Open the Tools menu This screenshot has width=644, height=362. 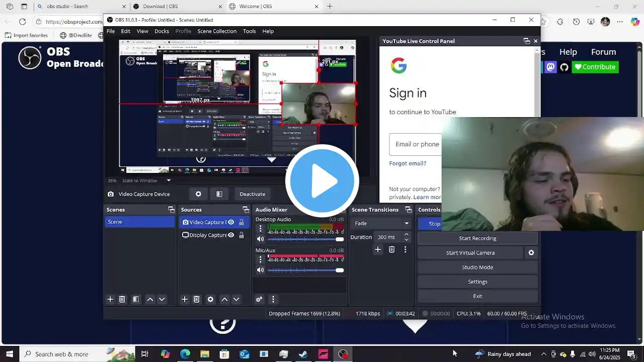[x=250, y=31]
